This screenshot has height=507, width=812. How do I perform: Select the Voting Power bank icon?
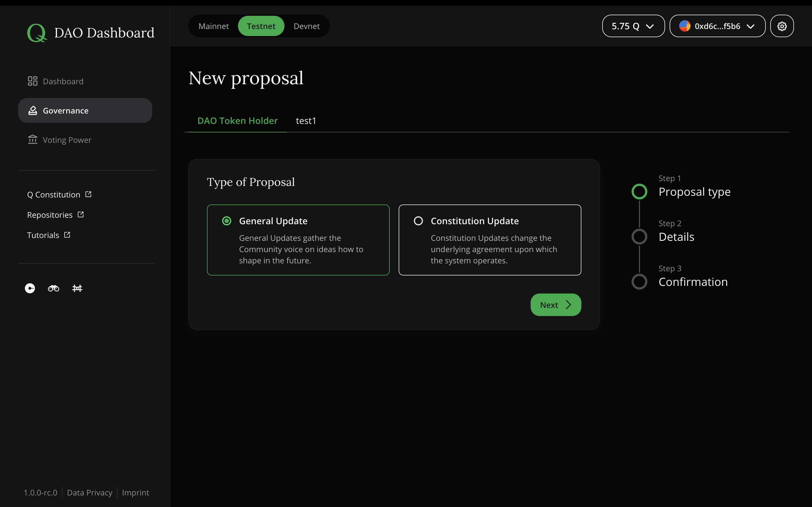(x=32, y=139)
